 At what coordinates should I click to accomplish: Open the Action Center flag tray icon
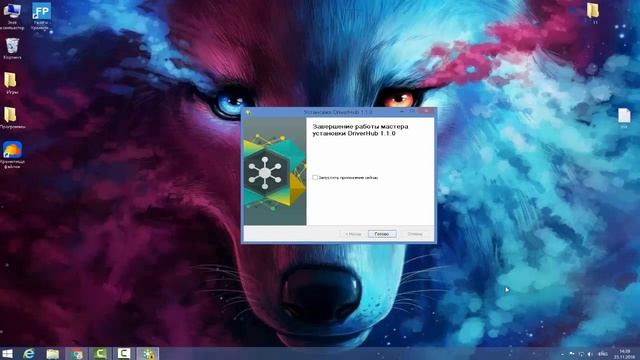point(572,354)
